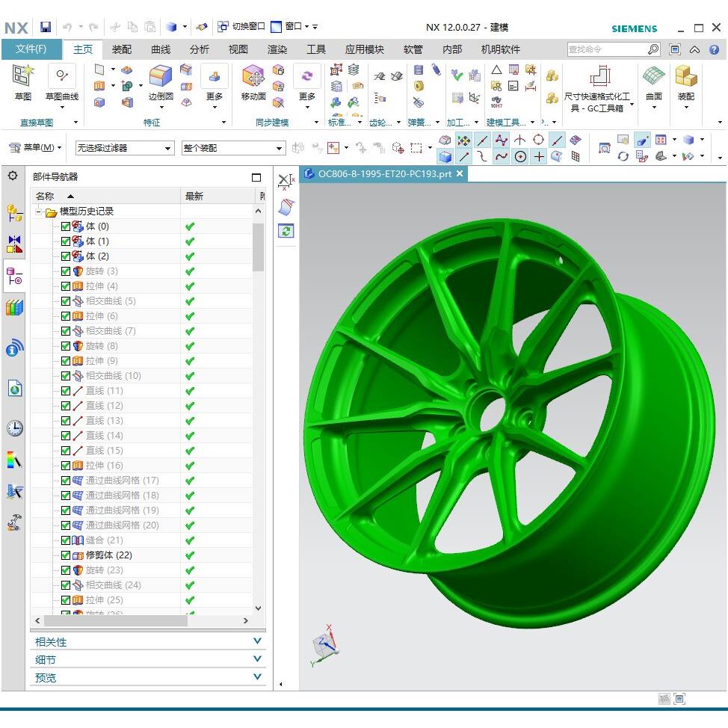Viewport: 728px width, 728px height.
Task: Open the Assembly Navigator sidebar icon
Action: pos(14,213)
